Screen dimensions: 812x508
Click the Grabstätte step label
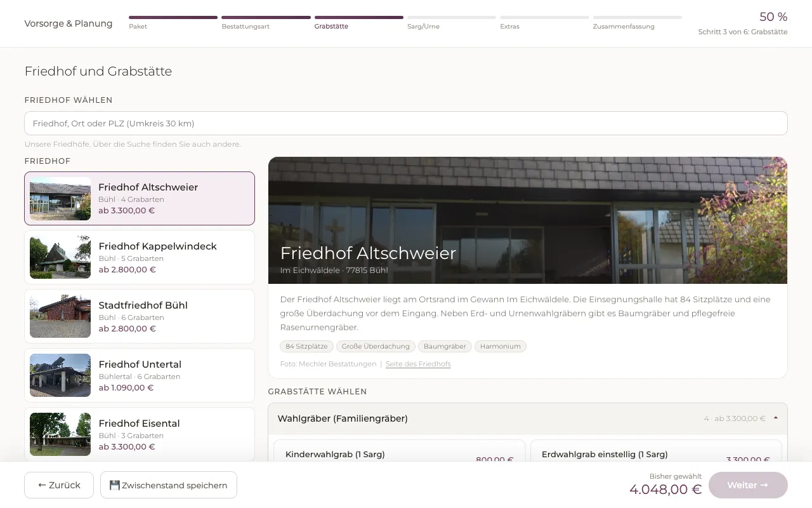click(x=331, y=27)
